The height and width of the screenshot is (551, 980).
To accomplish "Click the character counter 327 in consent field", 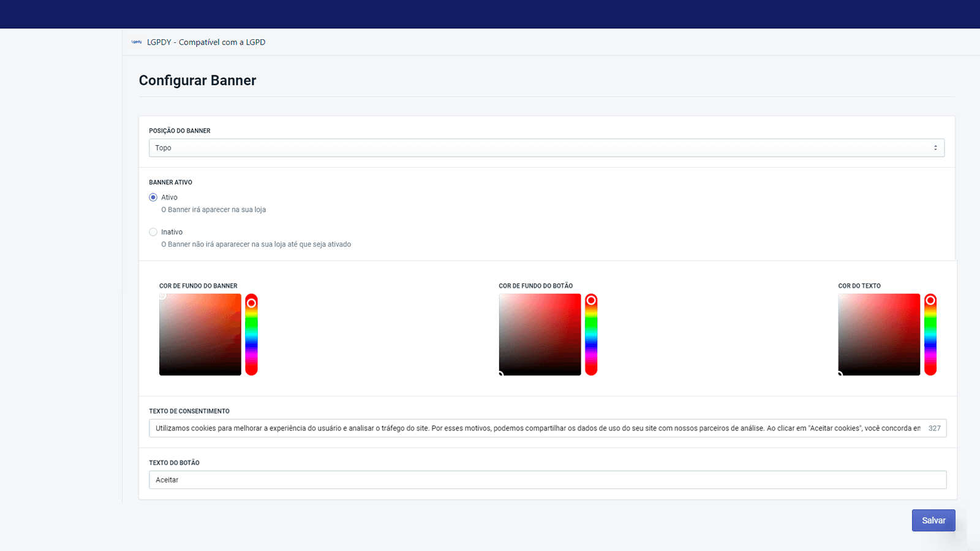I will (x=934, y=429).
